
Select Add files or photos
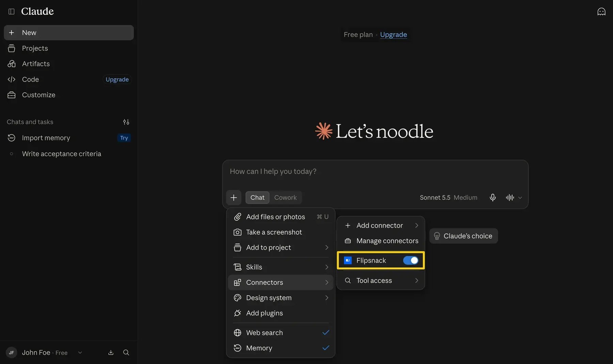[x=281, y=217]
